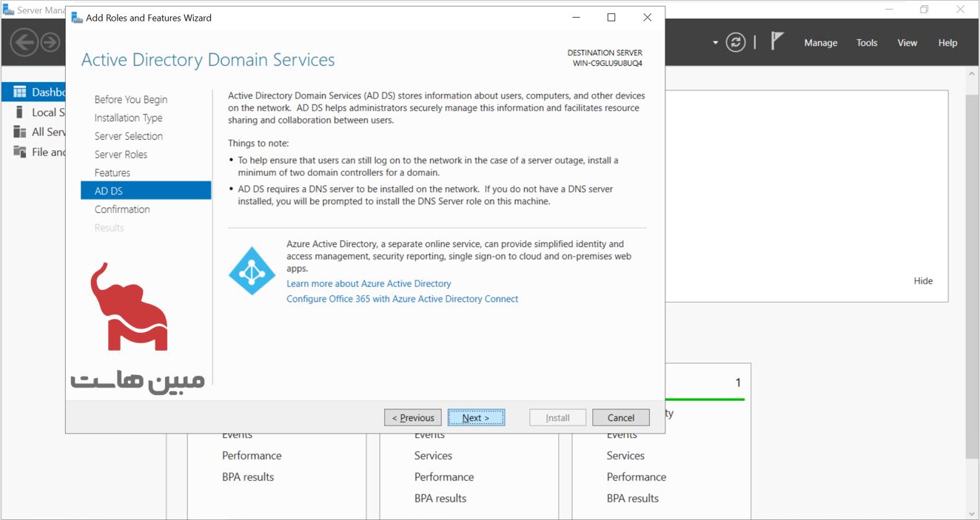Screen dimensions: 980x520
Task: Cancel the Add Roles and Features Wizard
Action: pyautogui.click(x=620, y=418)
